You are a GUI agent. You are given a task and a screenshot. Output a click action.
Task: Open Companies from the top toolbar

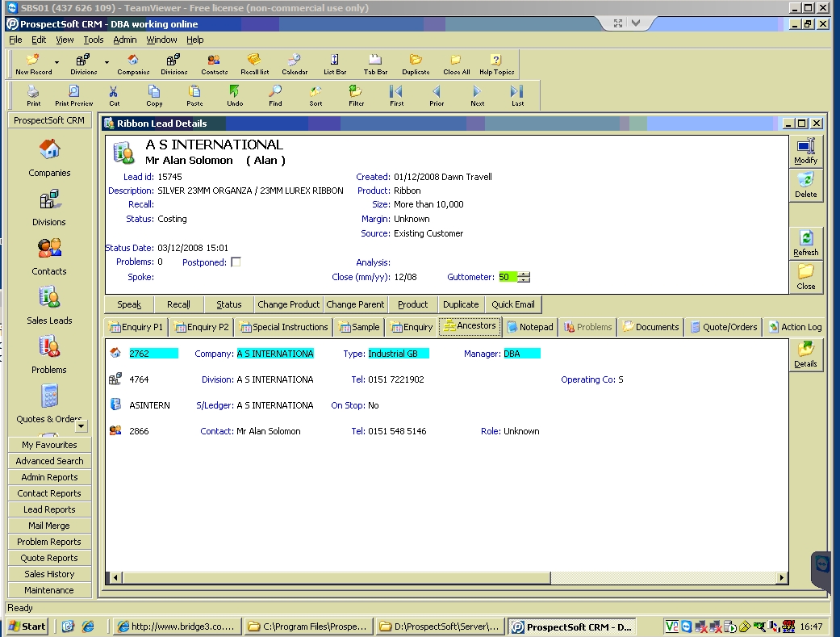pyautogui.click(x=133, y=64)
